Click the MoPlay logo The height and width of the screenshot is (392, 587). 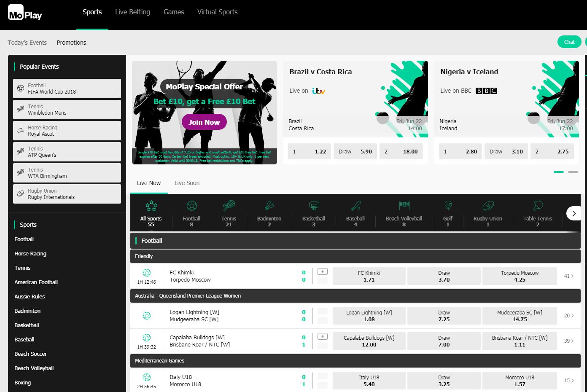pos(25,15)
